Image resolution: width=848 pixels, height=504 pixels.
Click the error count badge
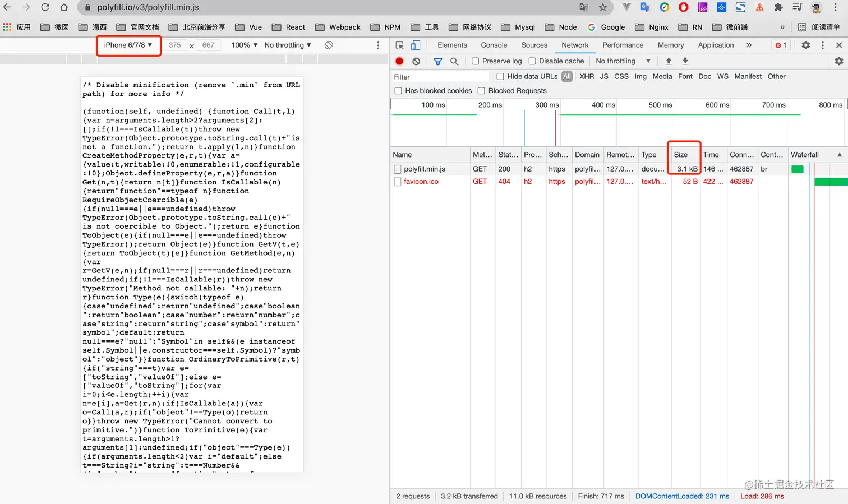point(781,45)
